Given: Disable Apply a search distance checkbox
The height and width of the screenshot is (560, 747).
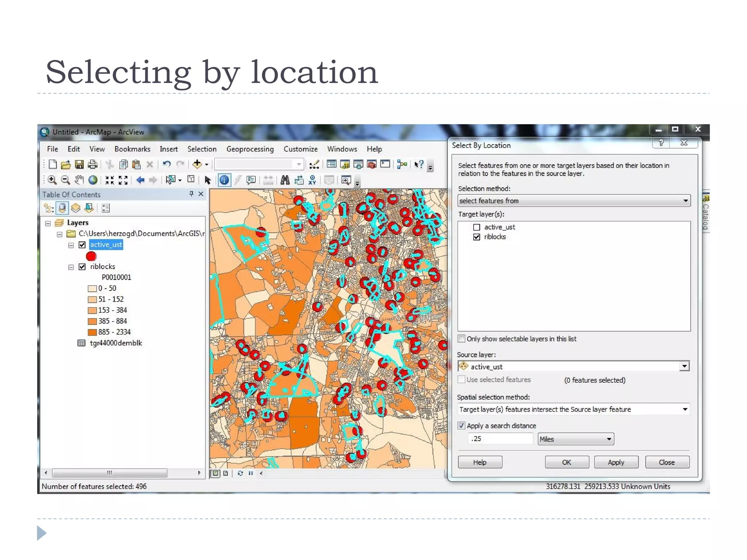Looking at the screenshot, I should 461,425.
